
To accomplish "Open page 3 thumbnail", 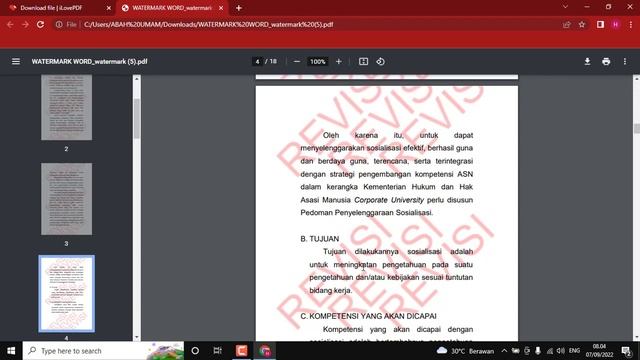I will 67,199.
